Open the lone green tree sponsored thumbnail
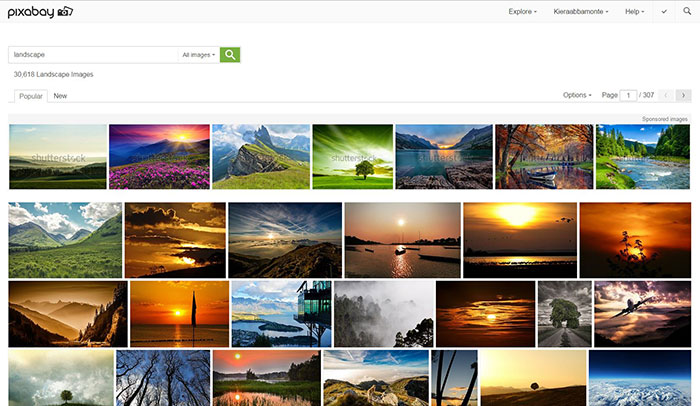The height and width of the screenshot is (406, 700). 352,156
